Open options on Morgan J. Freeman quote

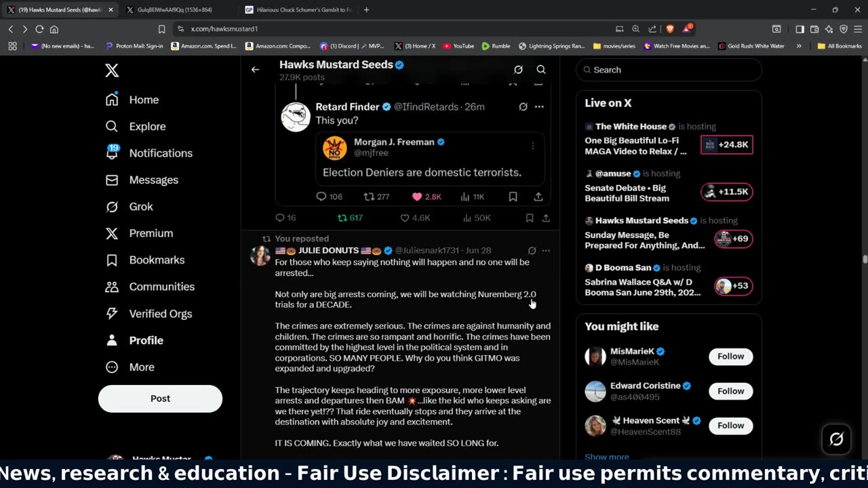click(x=533, y=146)
